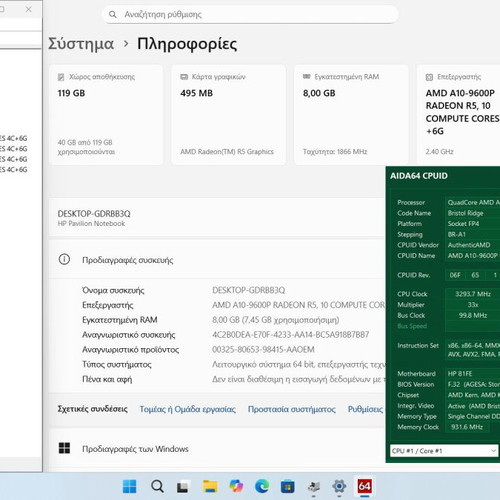Select BR-A1 stepping value in AIDA64

tap(457, 234)
